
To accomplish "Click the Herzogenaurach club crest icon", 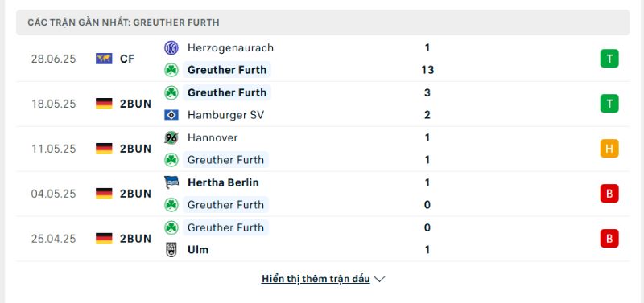I will tap(171, 48).
